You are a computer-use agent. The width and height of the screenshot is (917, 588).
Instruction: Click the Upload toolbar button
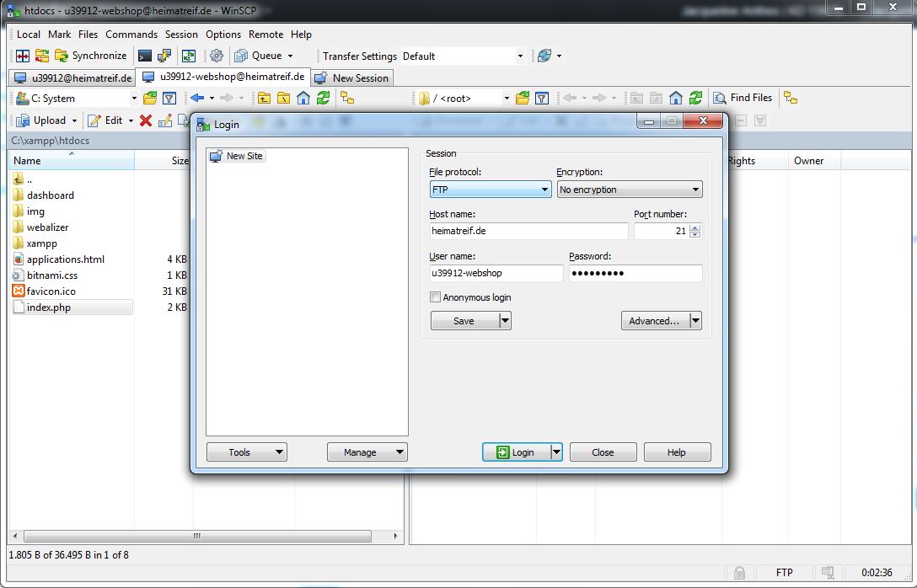[41, 120]
